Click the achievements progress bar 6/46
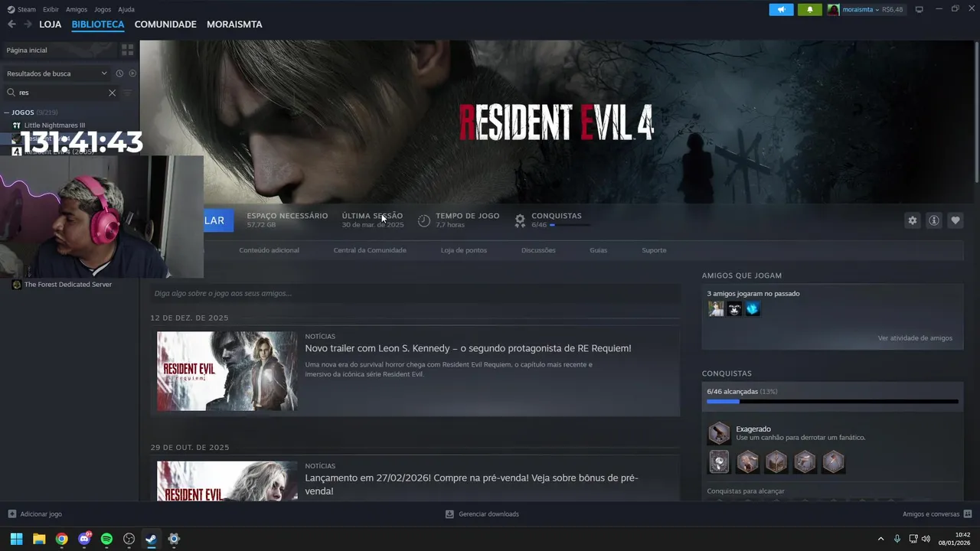This screenshot has height=551, width=980. (832, 401)
